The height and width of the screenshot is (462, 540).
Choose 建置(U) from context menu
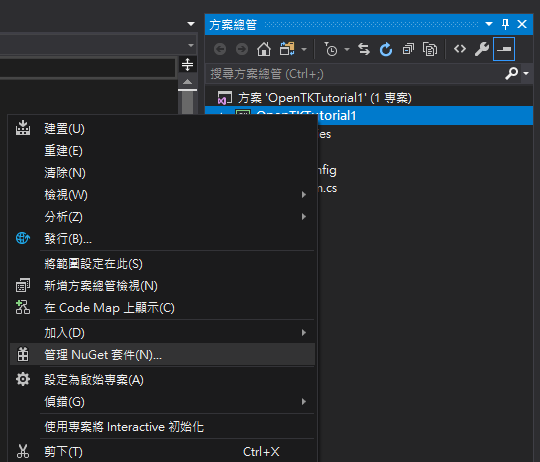click(162, 129)
